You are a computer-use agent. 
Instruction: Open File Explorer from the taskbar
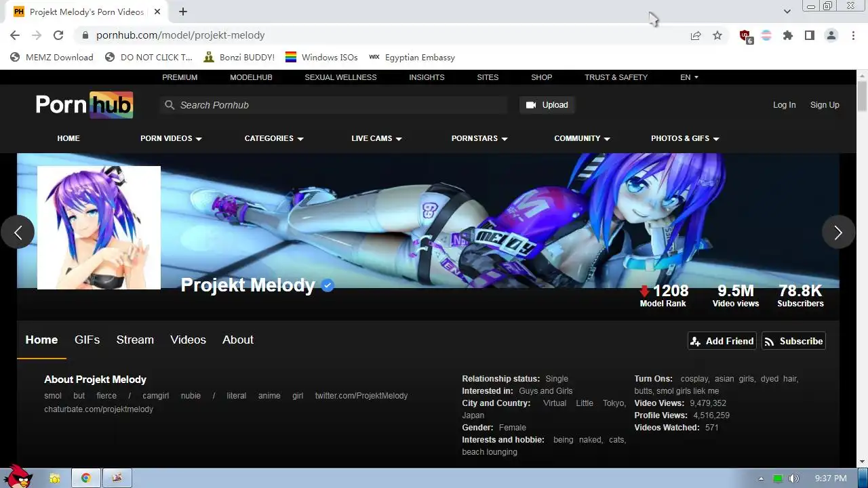(55, 478)
